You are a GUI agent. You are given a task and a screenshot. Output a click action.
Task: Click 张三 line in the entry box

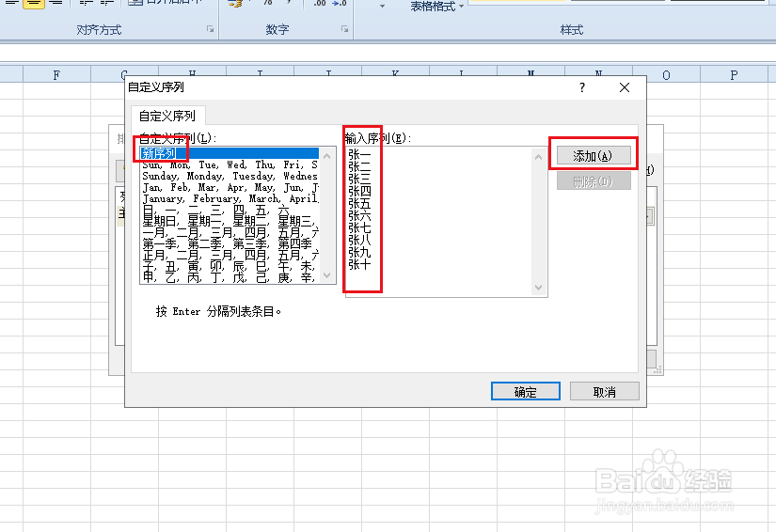click(359, 179)
